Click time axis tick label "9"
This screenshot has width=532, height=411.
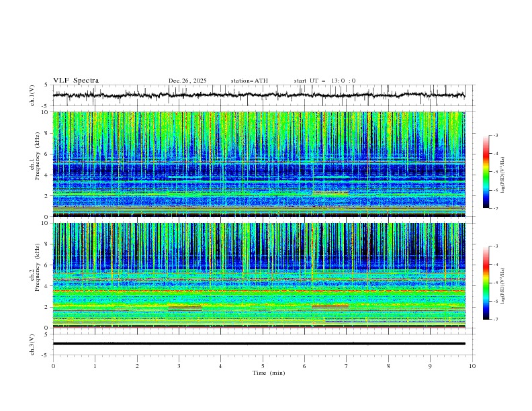(430, 366)
